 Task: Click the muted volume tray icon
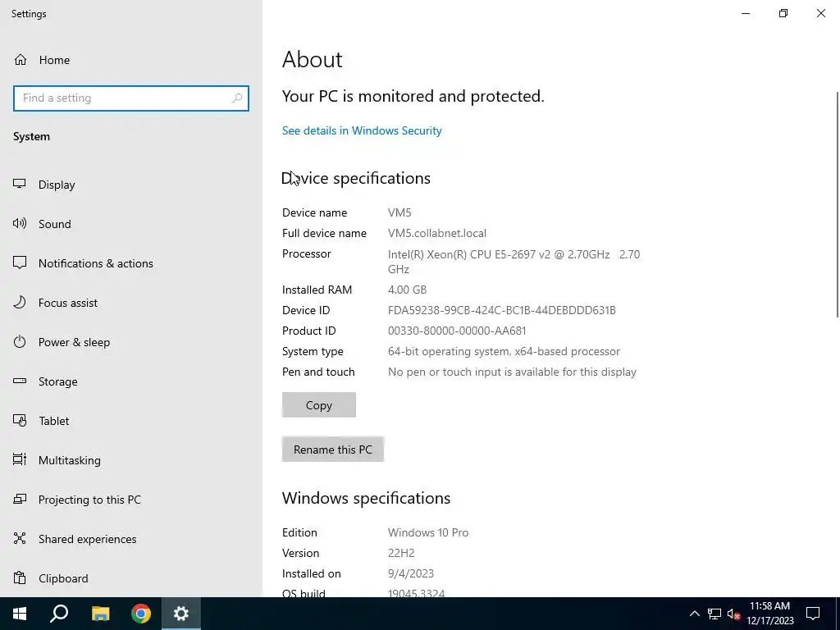click(x=733, y=614)
